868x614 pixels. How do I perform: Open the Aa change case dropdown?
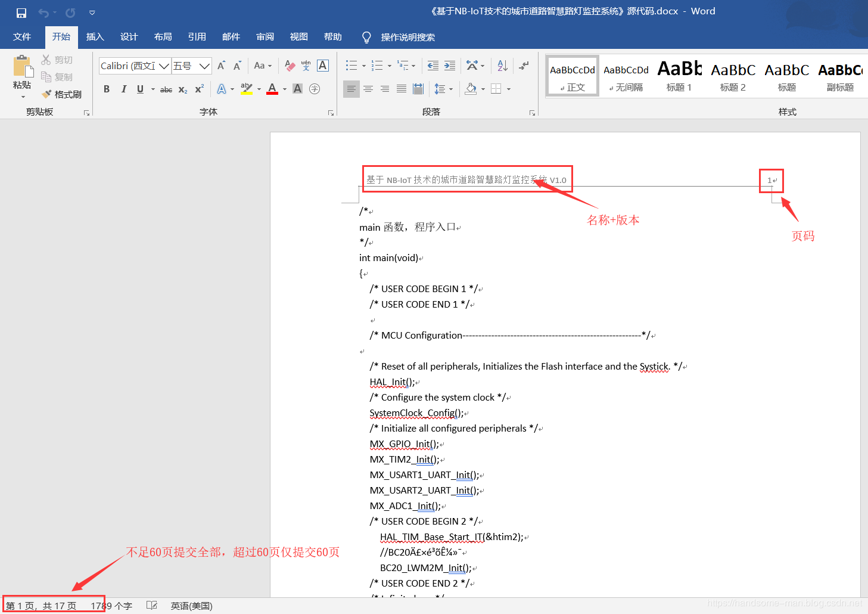pos(263,66)
